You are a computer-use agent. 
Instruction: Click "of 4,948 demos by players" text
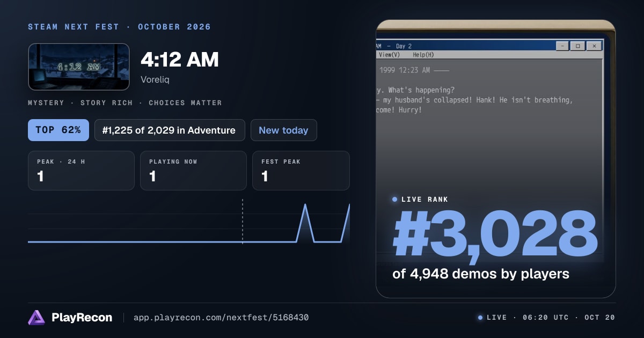pyautogui.click(x=481, y=274)
